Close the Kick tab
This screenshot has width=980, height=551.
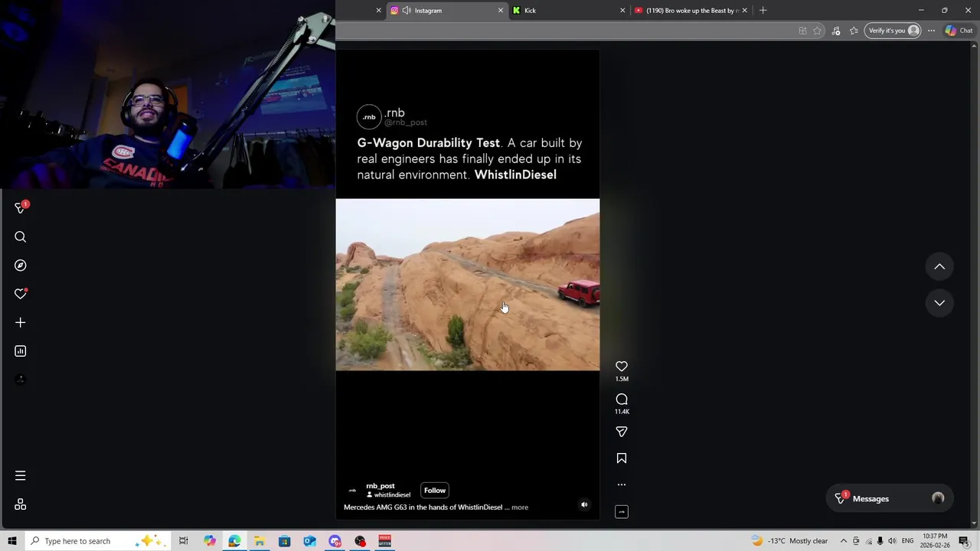click(x=622, y=11)
